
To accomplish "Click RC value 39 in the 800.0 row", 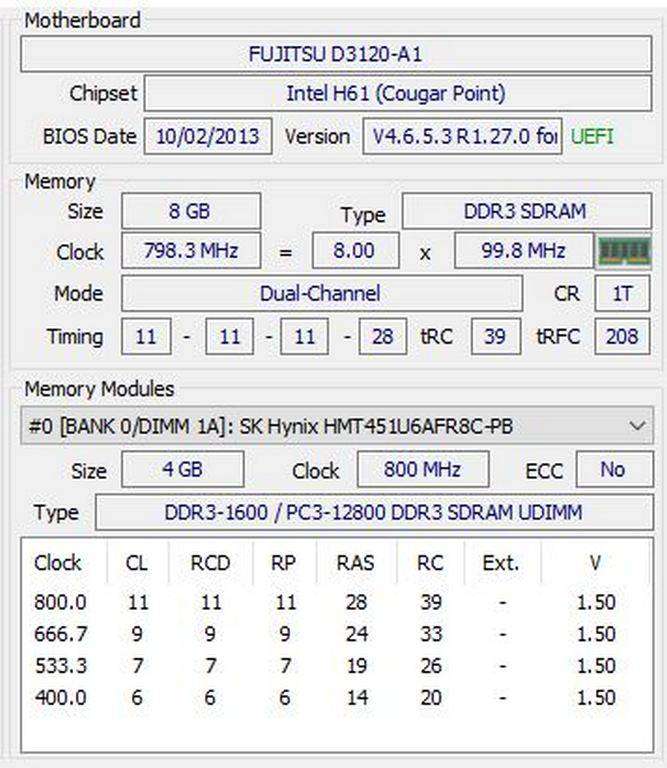I will click(431, 602).
